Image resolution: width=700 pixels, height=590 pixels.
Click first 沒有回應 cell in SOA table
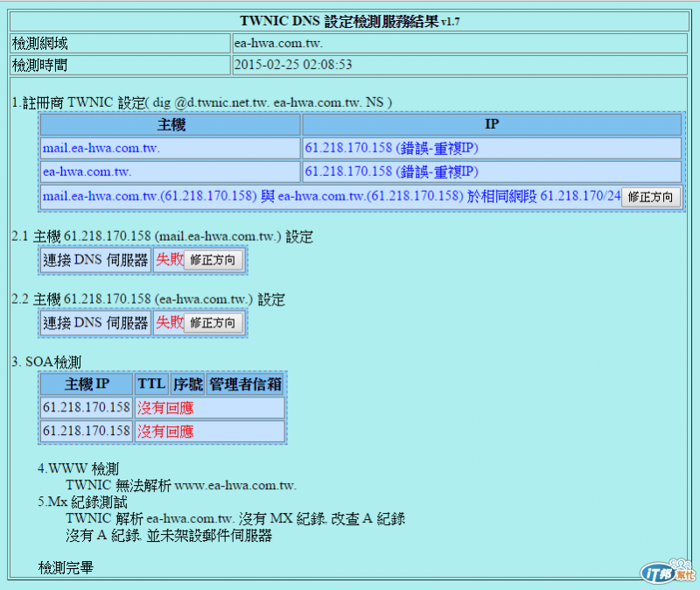[209, 408]
